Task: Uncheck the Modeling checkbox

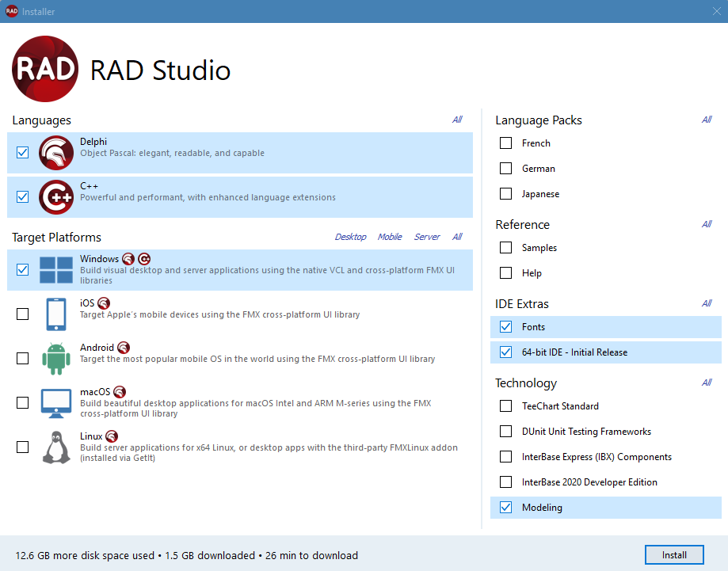Action: pos(505,508)
